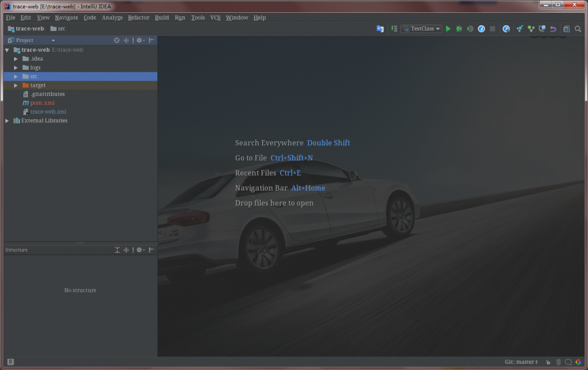This screenshot has height=370, width=588.
Task: Open the Navigate menu
Action: [x=66, y=18]
